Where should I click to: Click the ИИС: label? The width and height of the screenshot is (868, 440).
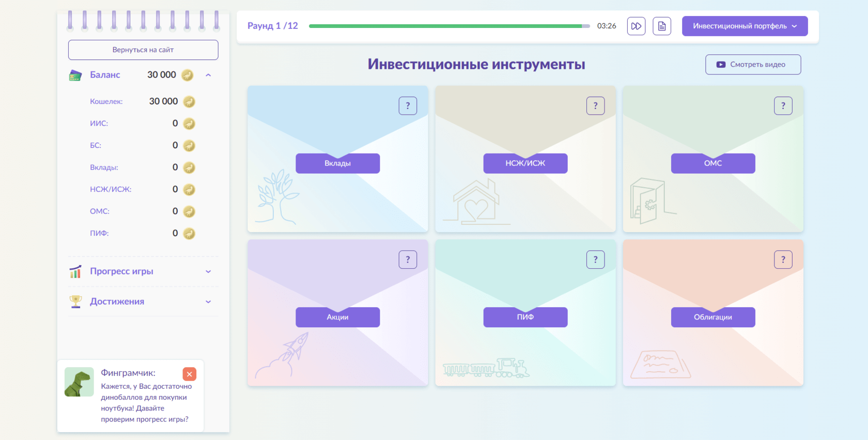tap(99, 124)
